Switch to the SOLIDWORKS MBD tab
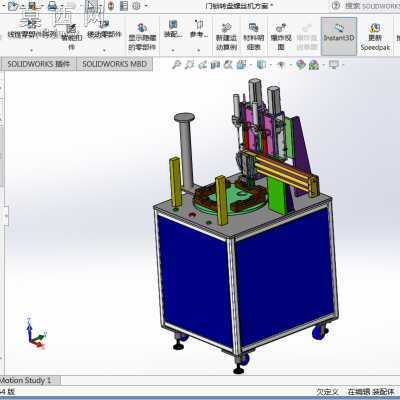This screenshot has height=400, width=400. [x=115, y=64]
